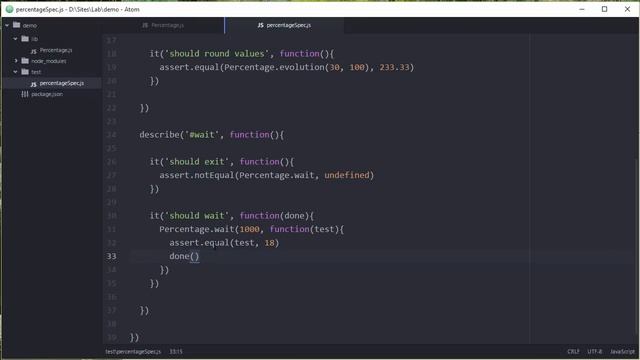The image size is (640, 360).
Task: Maximize the Atom window
Action: point(604,9)
